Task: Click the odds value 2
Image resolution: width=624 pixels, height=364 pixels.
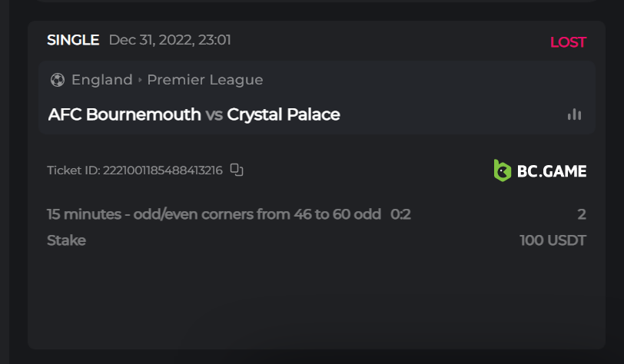Action: [582, 214]
